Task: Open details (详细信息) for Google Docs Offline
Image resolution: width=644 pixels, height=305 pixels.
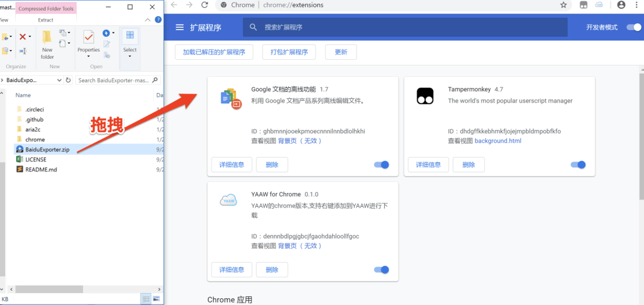Action: coord(232,165)
